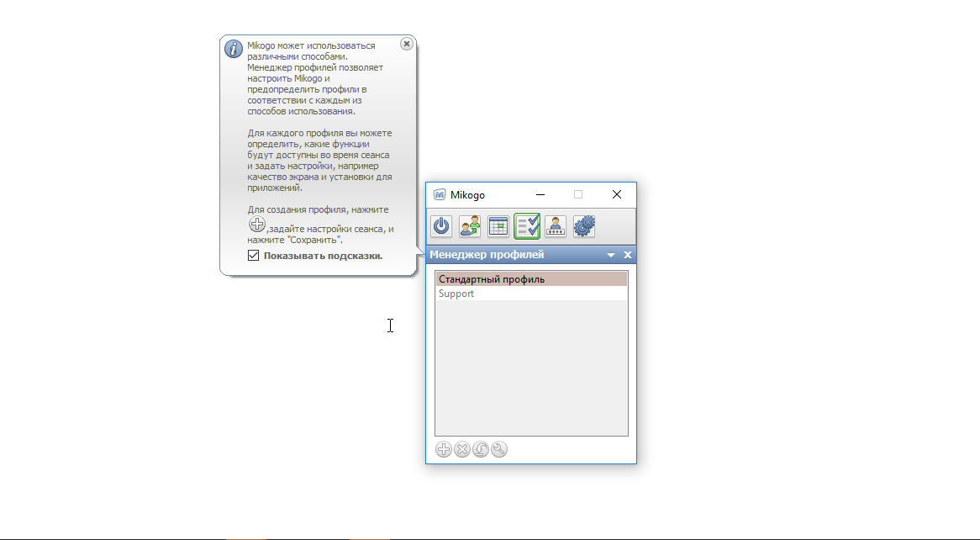980x540 pixels.
Task: Edit profile with the wrench icon
Action: point(499,449)
